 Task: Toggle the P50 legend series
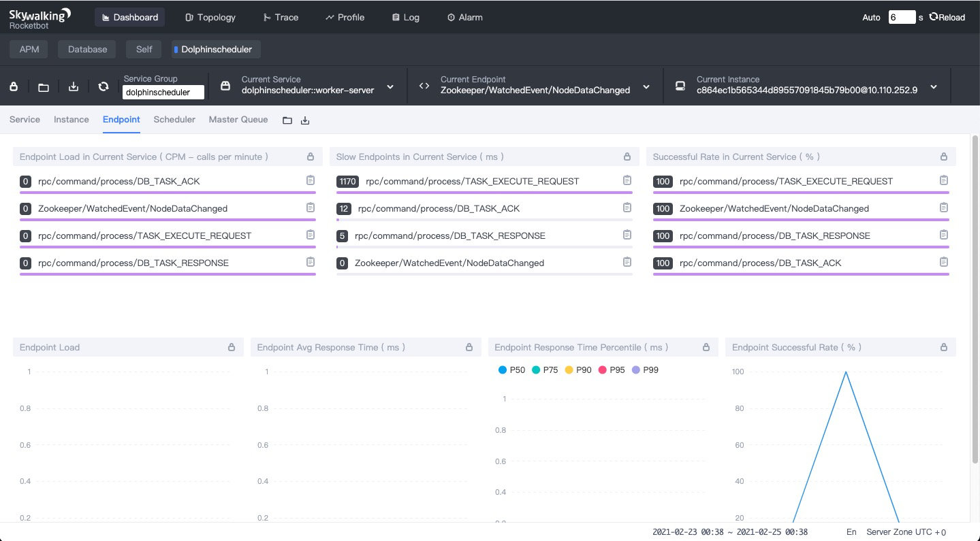point(511,370)
